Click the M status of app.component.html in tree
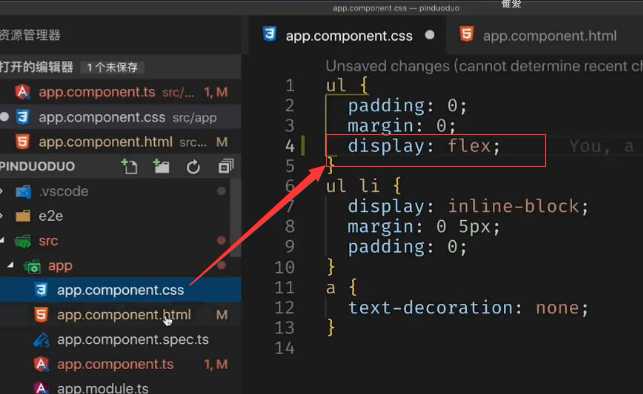 [222, 315]
